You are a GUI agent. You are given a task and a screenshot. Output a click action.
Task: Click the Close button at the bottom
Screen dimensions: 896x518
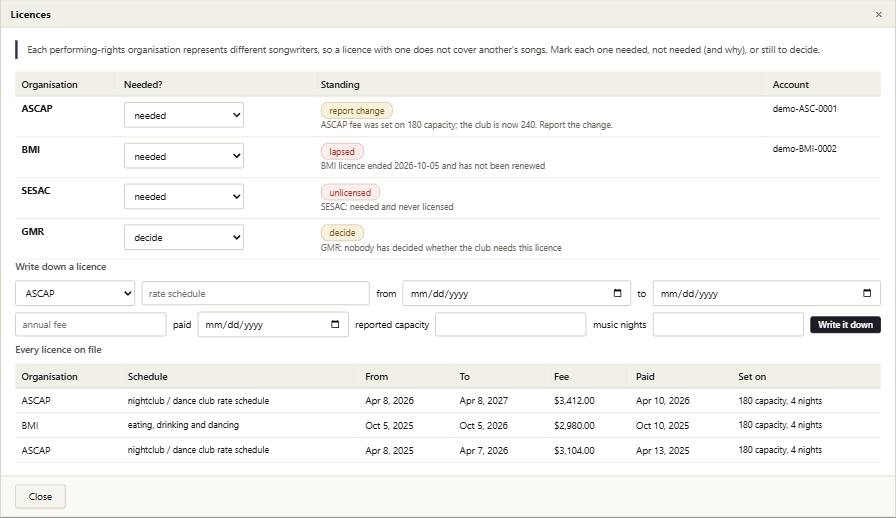(40, 496)
